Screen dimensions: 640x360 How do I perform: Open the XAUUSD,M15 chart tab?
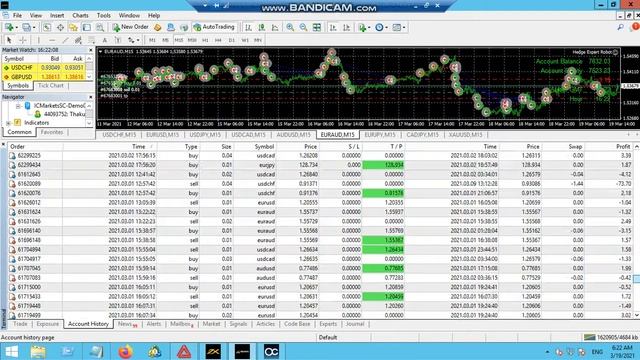(x=465, y=135)
